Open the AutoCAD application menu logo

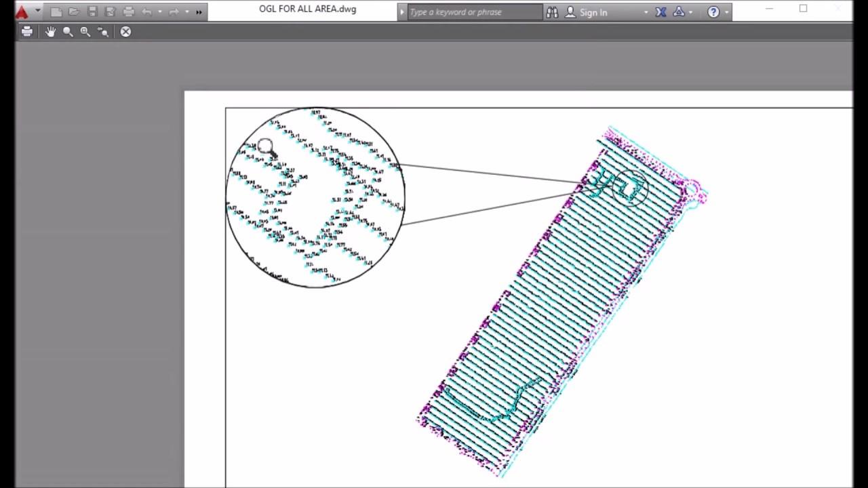22,12
